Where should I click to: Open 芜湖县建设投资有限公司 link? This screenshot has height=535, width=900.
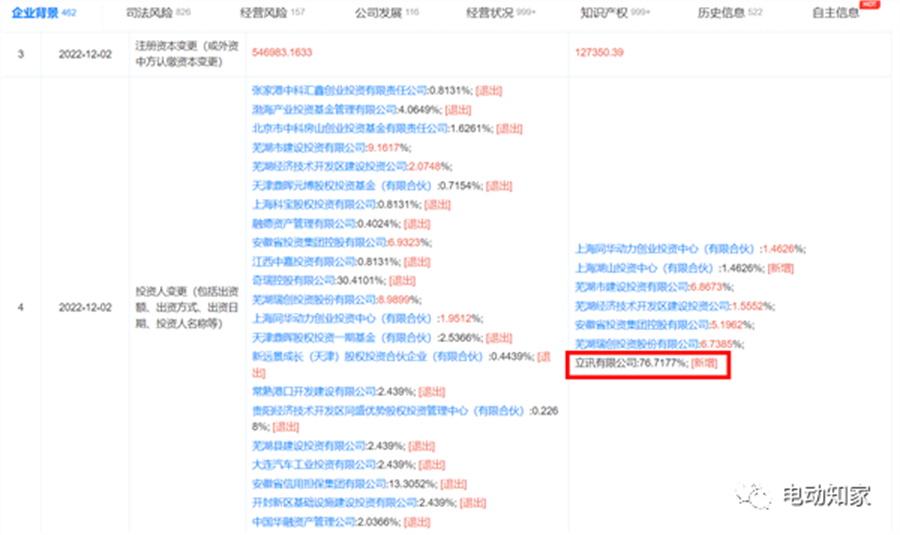tap(309, 445)
